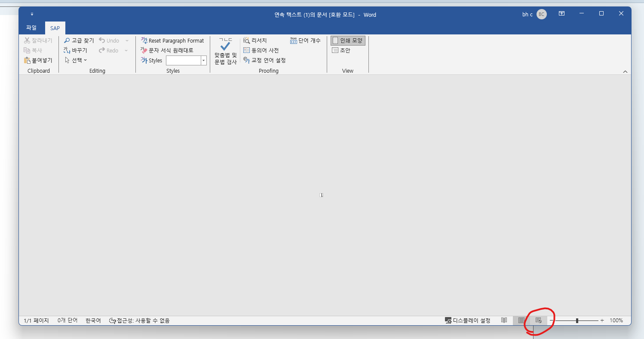The width and height of the screenshot is (644, 339).
Task: Click the BC account avatar
Action: (542, 14)
